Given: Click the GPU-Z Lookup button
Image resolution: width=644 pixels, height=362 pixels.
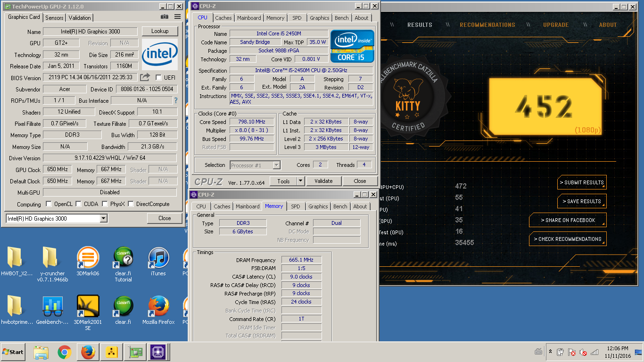Looking at the screenshot, I should 160,31.
